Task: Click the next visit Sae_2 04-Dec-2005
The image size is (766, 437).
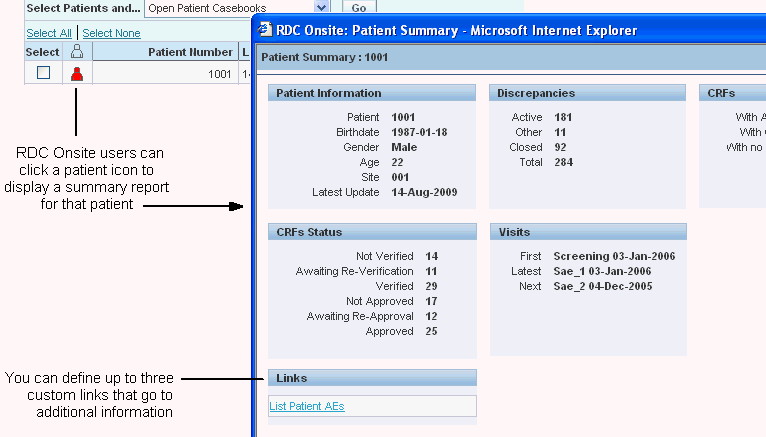Action: click(603, 286)
